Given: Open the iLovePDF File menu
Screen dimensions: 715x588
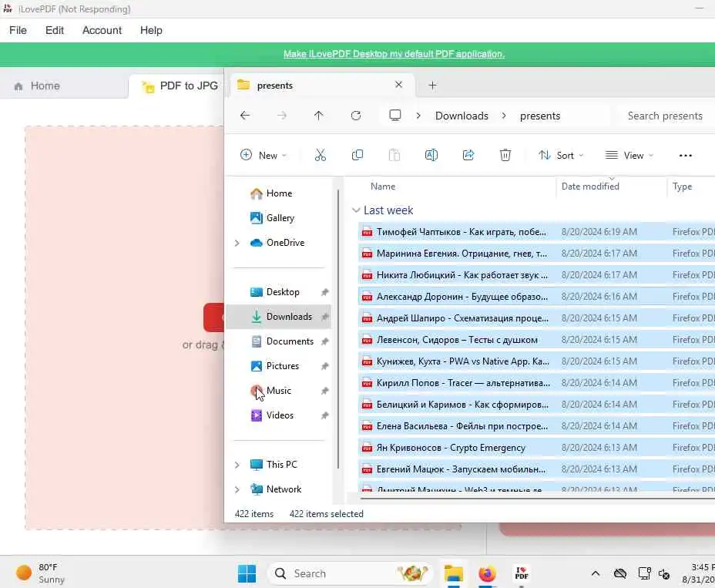Looking at the screenshot, I should coord(18,30).
